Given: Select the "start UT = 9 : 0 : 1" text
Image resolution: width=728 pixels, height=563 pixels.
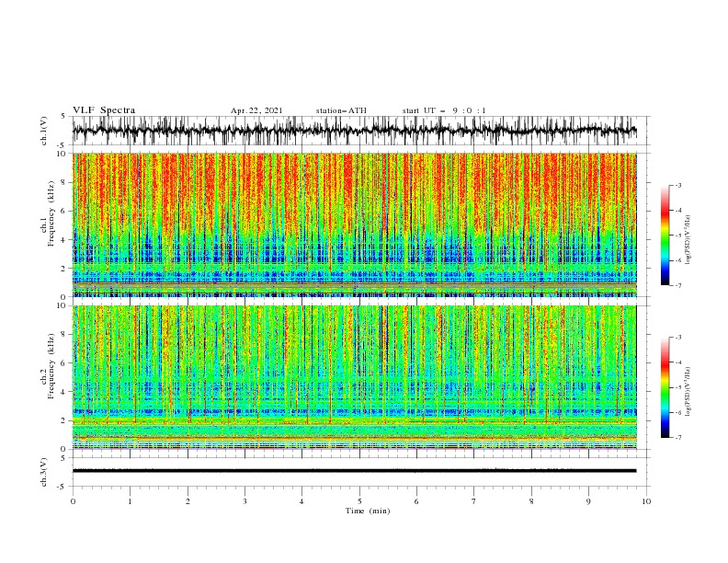Looking at the screenshot, I should click(444, 110).
